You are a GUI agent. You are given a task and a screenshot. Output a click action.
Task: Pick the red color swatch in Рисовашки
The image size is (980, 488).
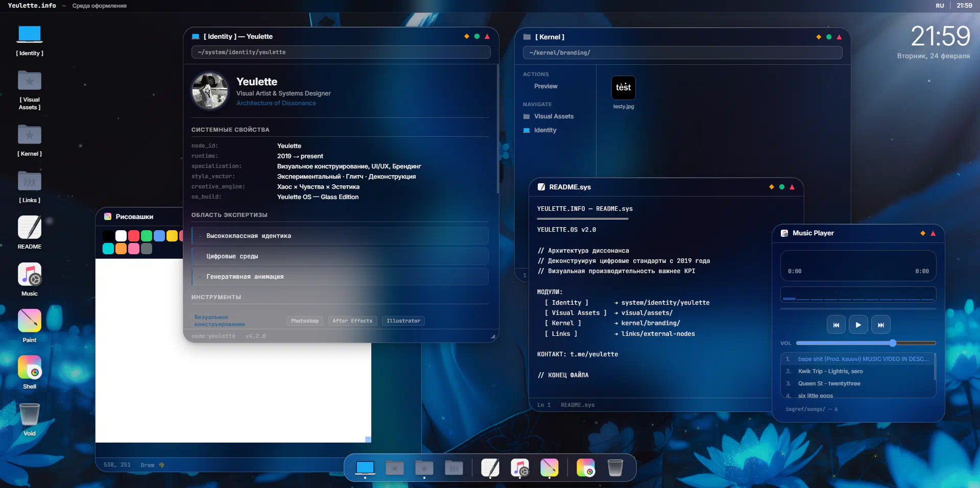[134, 236]
